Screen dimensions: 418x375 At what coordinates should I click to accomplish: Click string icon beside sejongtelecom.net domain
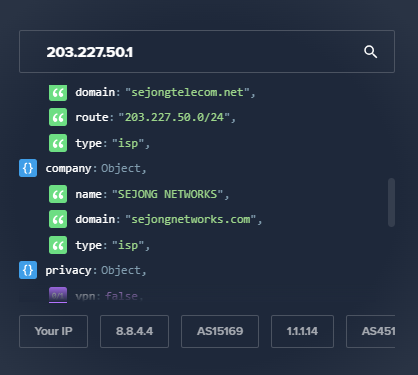58,92
